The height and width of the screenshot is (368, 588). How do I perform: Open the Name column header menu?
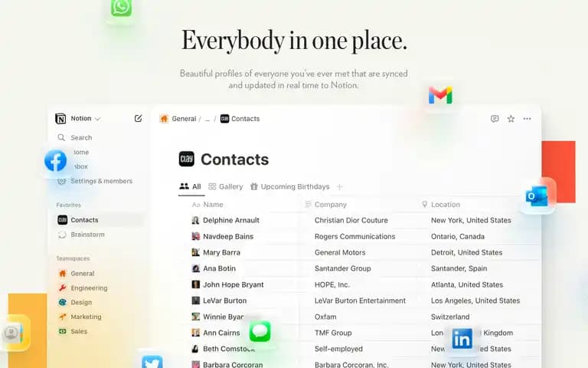tap(207, 205)
